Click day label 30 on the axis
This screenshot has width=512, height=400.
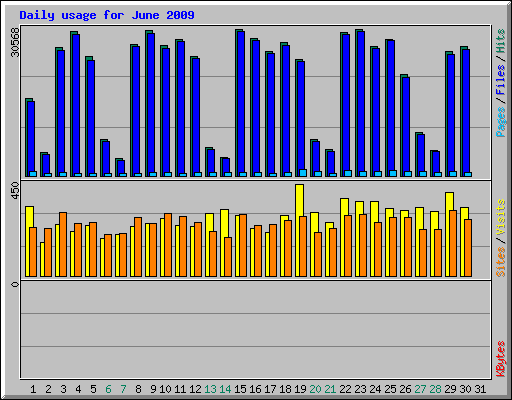465,389
